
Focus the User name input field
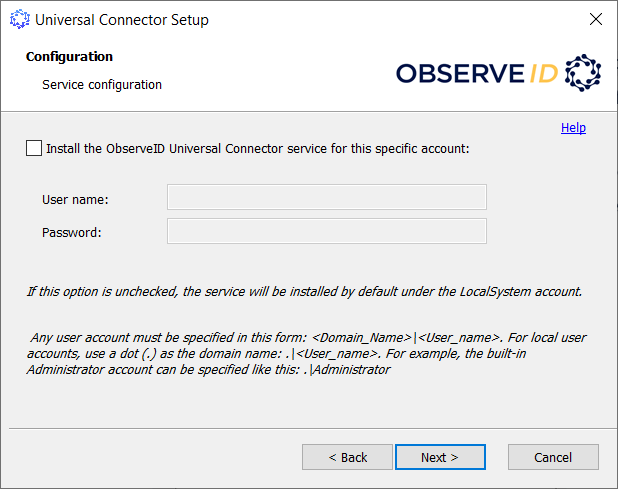point(326,197)
